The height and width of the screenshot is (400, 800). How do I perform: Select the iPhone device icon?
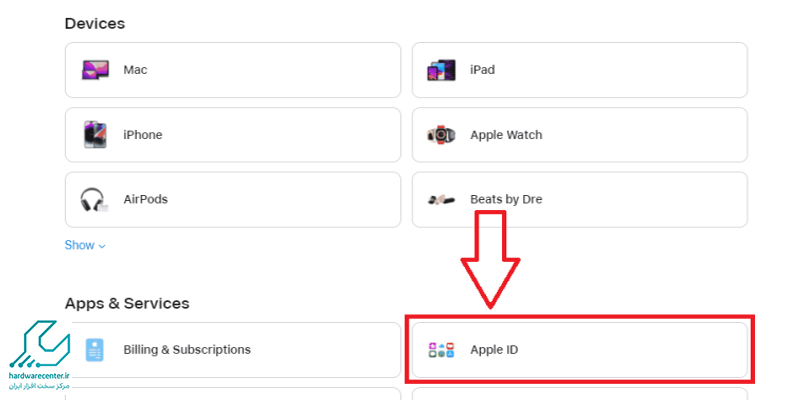click(x=95, y=135)
